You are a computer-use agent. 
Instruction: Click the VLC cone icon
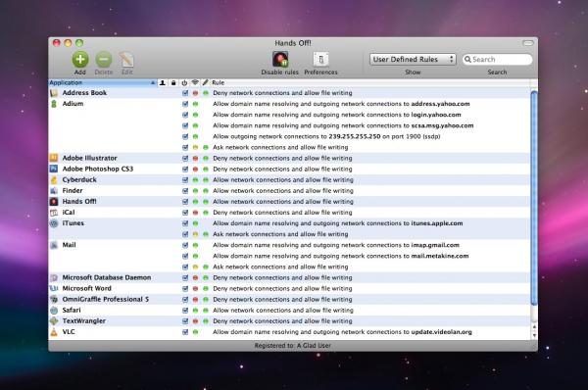click(x=54, y=332)
